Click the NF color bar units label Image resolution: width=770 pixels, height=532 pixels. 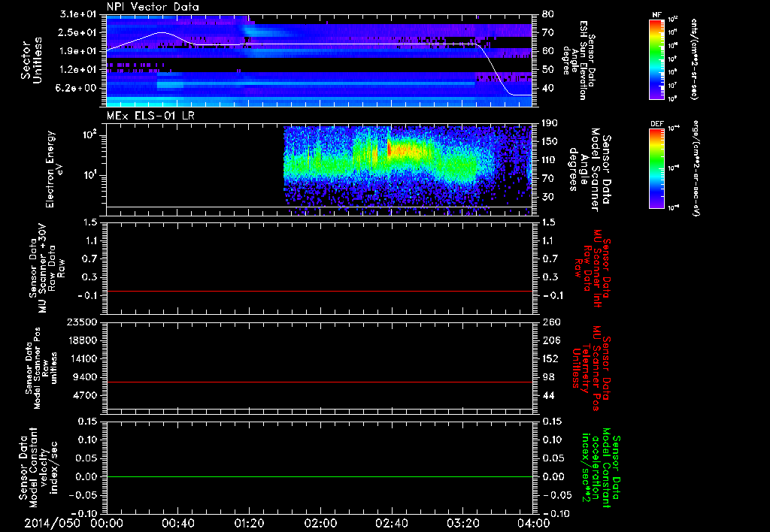click(x=694, y=59)
